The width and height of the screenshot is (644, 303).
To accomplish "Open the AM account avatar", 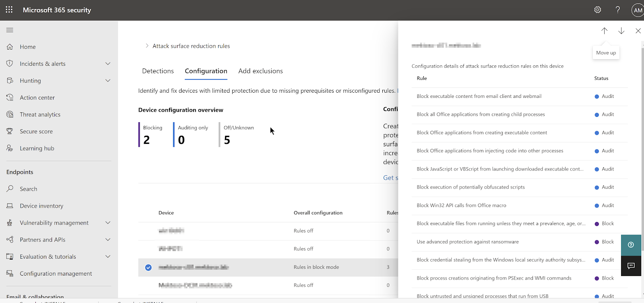I will tap(638, 10).
